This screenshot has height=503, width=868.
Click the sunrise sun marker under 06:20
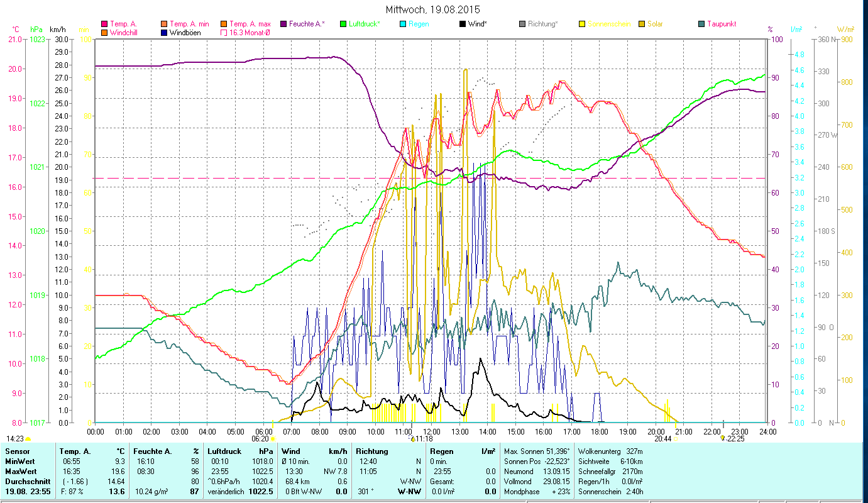[273, 439]
